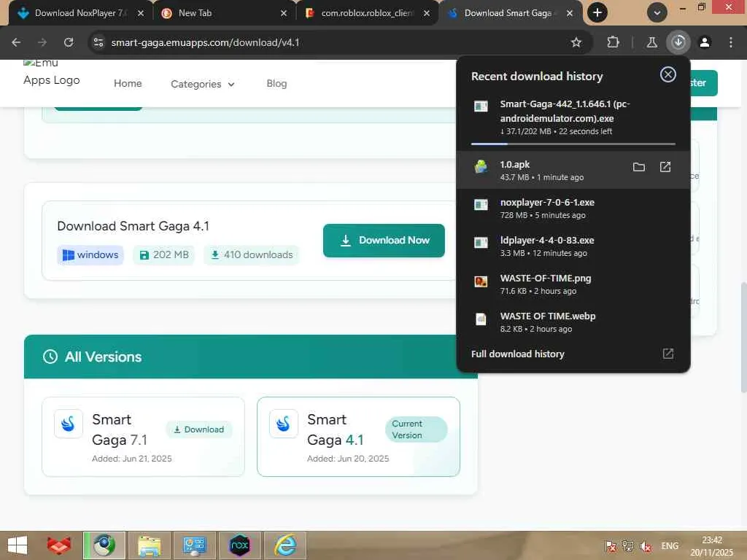Open Smart Gaga 4.1 version card icon

(284, 424)
